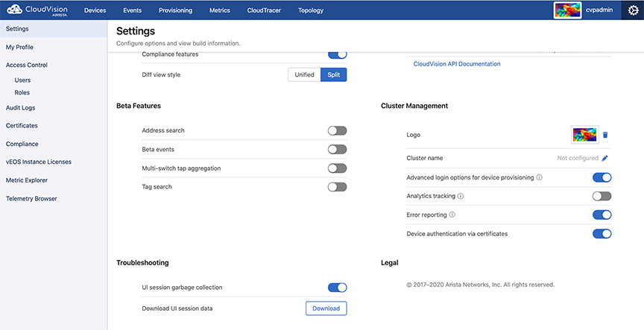The height and width of the screenshot is (330, 644).
Task: Enable Tag search toggle
Action: point(337,187)
